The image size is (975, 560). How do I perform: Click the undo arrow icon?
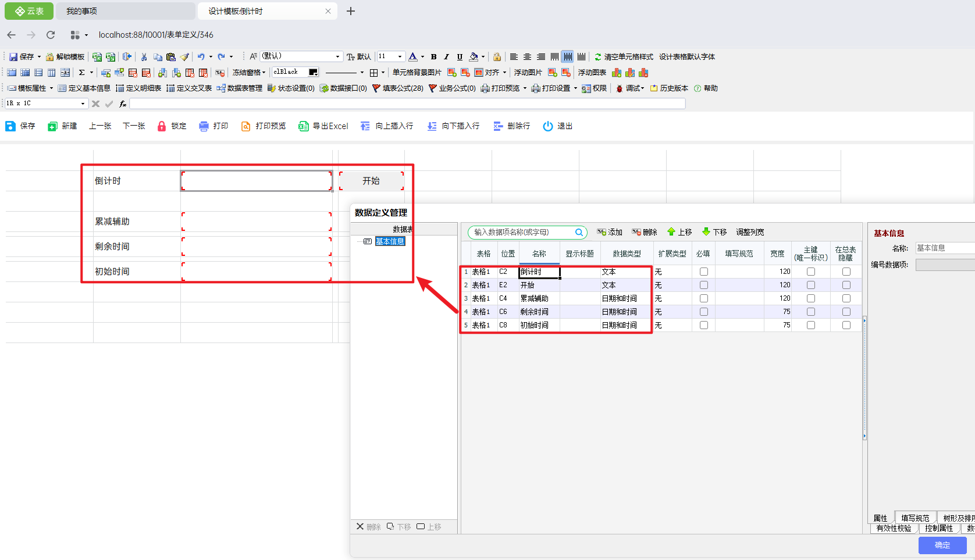click(201, 57)
